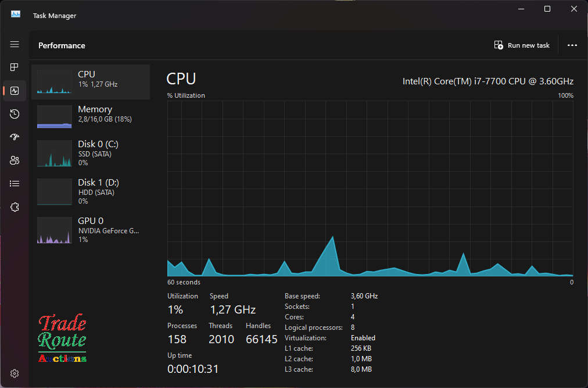588x388 pixels.
Task: Click the Run new task button
Action: point(522,45)
